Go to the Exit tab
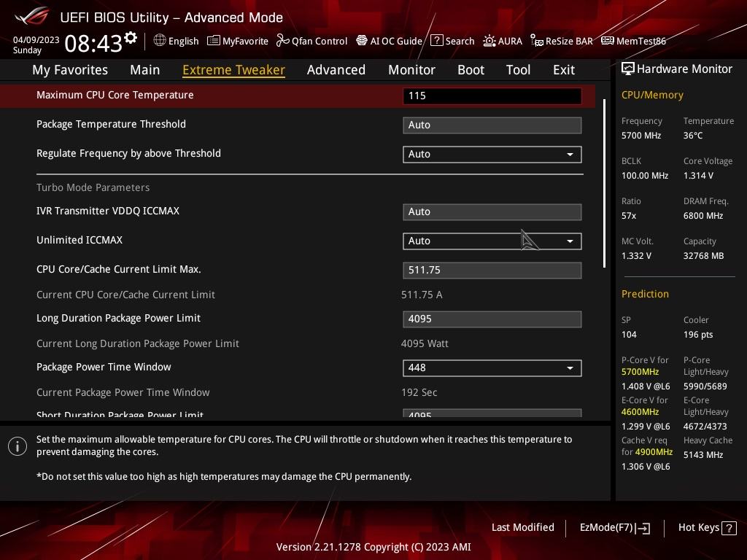This screenshot has height=560, width=747. click(x=564, y=70)
